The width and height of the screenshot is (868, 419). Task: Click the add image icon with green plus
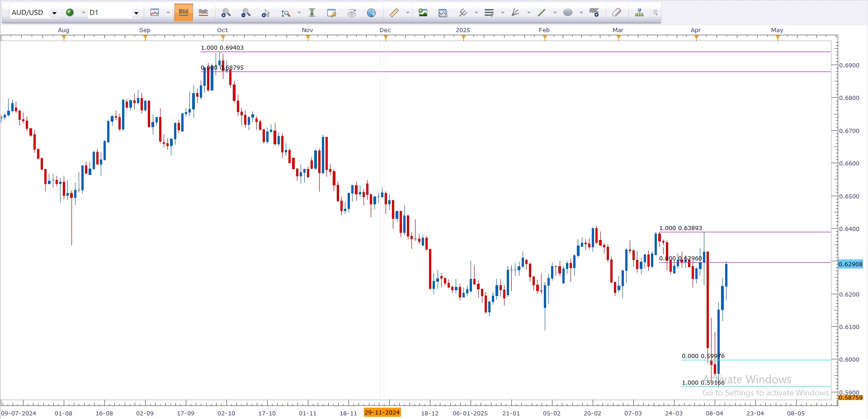point(423,13)
